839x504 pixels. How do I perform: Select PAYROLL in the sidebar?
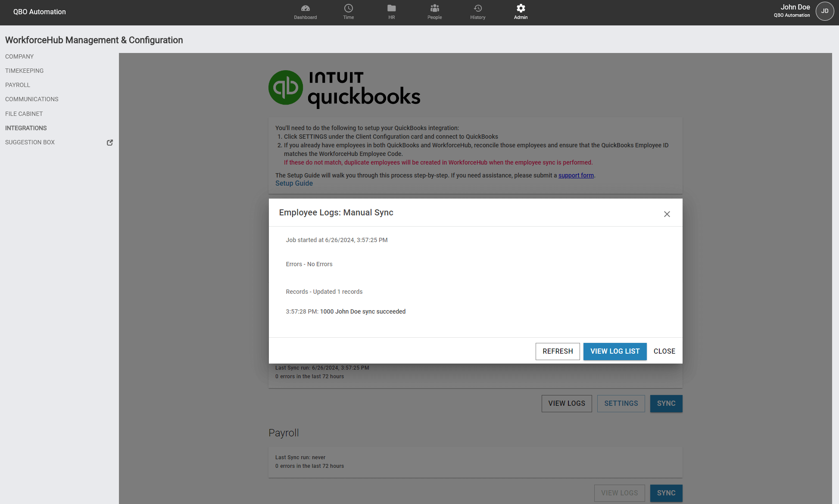click(18, 85)
